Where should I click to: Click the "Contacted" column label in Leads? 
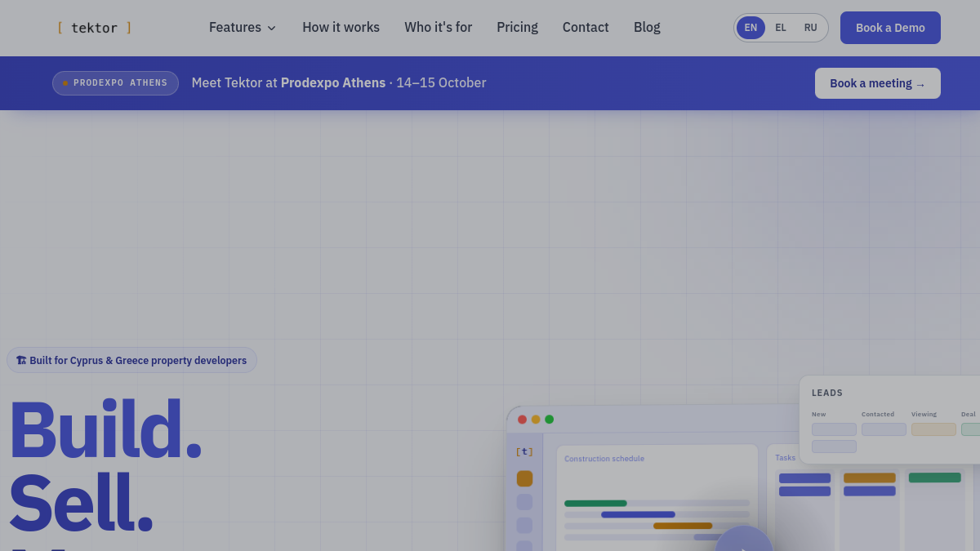(878, 414)
